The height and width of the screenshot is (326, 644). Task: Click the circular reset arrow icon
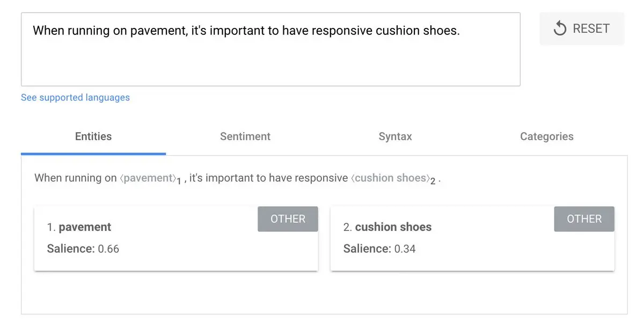click(560, 28)
